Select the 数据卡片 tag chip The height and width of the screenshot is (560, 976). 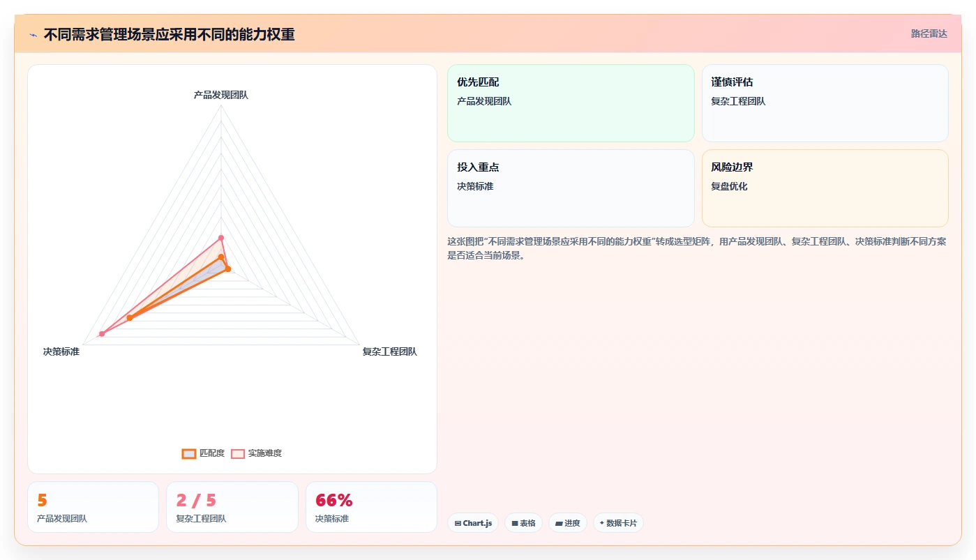tap(618, 523)
